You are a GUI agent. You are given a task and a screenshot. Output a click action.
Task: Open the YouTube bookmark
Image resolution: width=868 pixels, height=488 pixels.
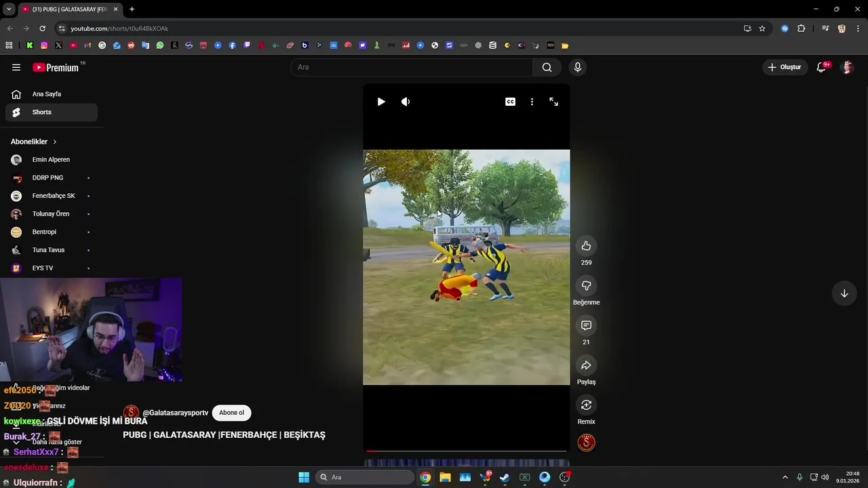(73, 45)
